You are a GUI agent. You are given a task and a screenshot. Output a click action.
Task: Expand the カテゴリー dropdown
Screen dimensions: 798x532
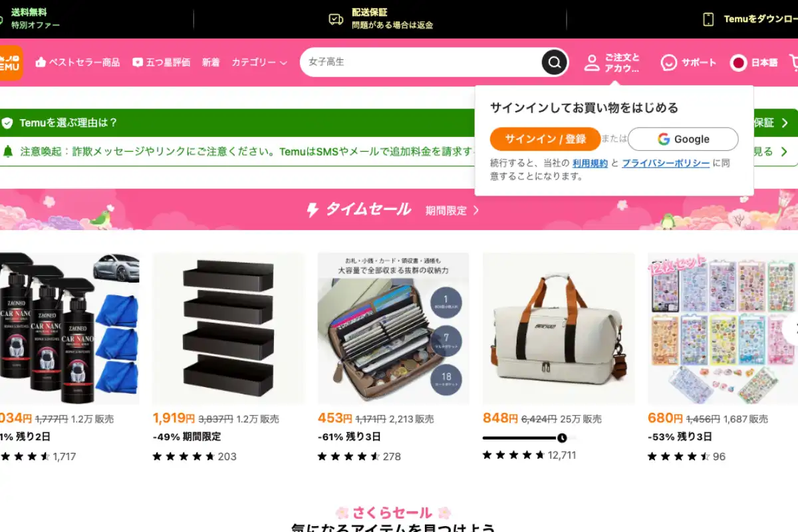259,63
